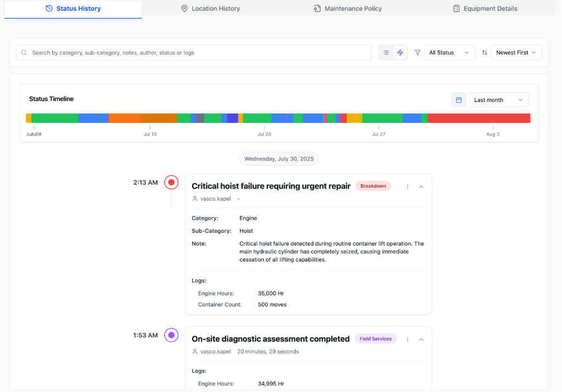This screenshot has width=562, height=392.
Task: Collapse the diagnostic assessment entry card
Action: (421, 339)
